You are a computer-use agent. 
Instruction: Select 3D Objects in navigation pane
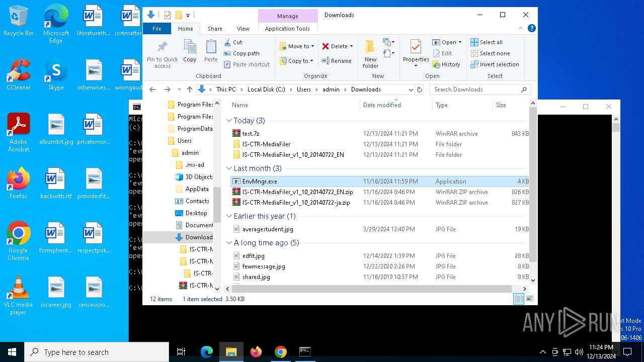(199, 177)
